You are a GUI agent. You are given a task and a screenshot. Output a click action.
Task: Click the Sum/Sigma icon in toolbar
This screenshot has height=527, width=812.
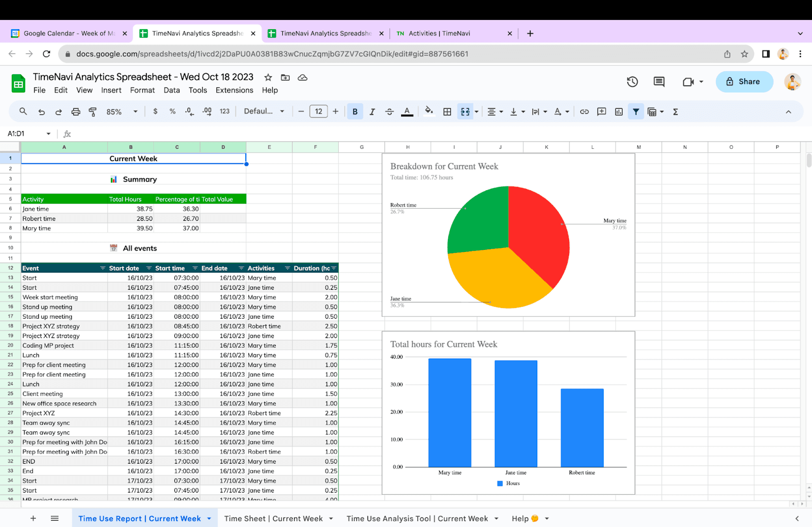[x=675, y=112]
